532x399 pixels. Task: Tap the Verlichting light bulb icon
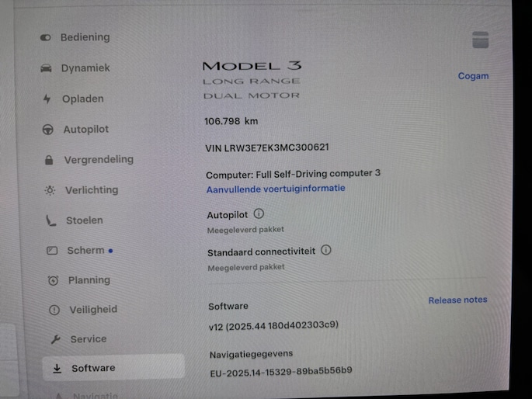50,190
